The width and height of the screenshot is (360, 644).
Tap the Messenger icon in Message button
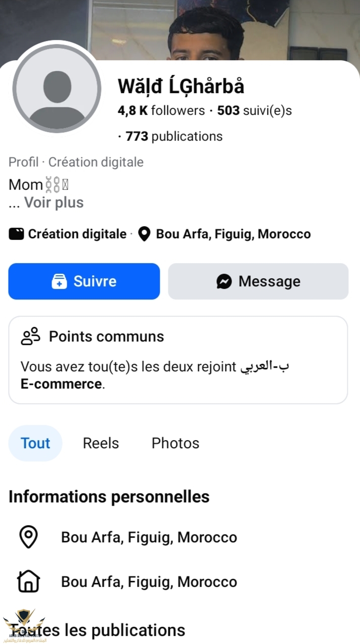click(224, 281)
